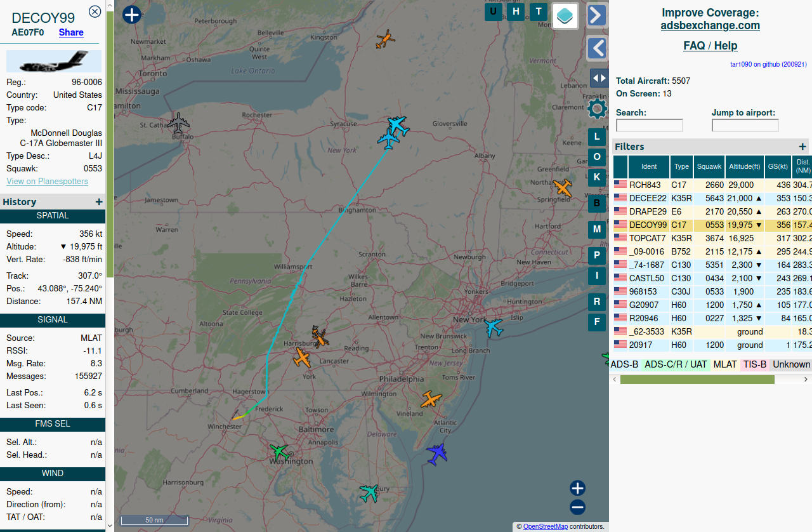The image size is (812, 532).
Task: Select the blue aircraft off Atlantic City
Action: (x=436, y=454)
